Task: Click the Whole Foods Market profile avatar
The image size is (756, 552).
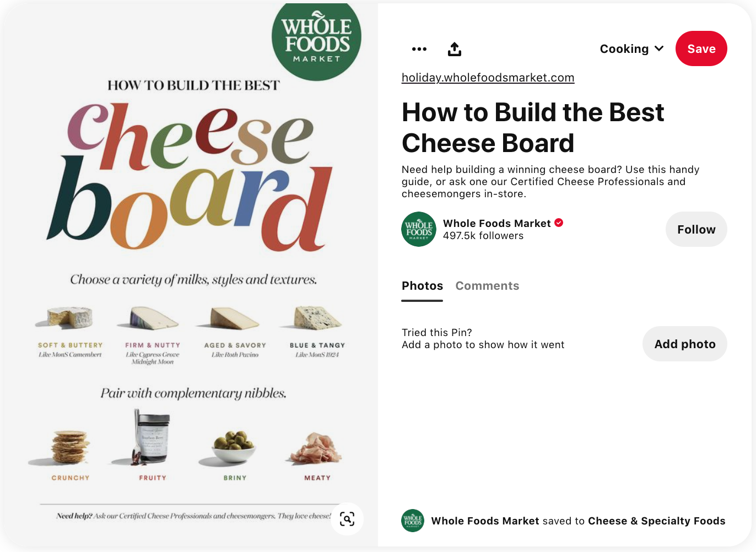Action: [x=419, y=229]
